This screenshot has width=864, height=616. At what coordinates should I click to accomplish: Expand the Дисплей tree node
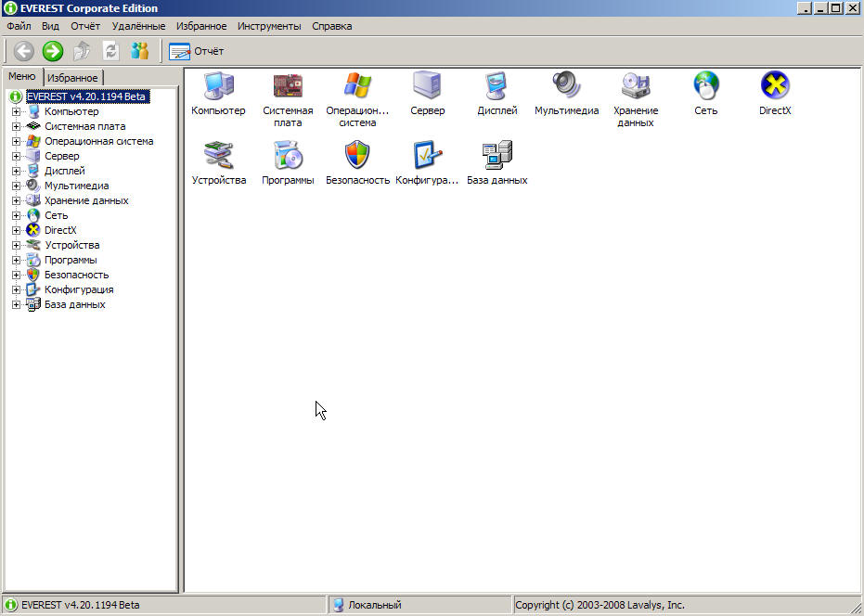tap(16, 171)
